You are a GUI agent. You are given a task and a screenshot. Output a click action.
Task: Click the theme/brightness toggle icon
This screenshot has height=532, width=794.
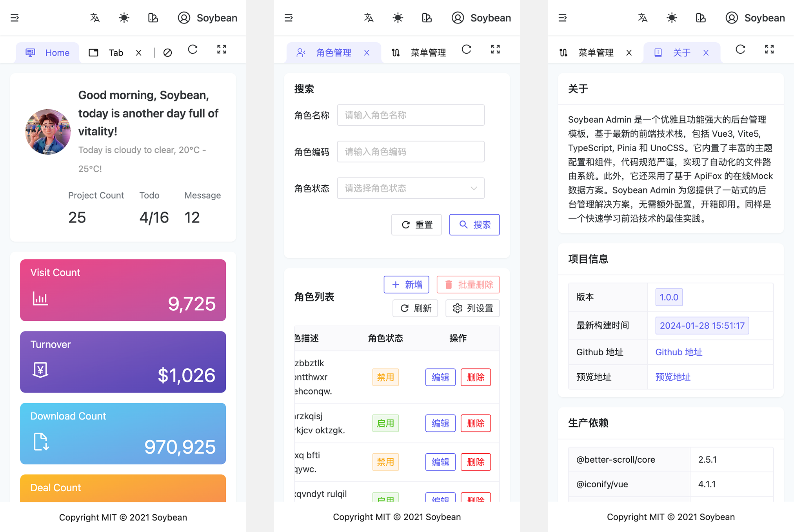coord(124,17)
